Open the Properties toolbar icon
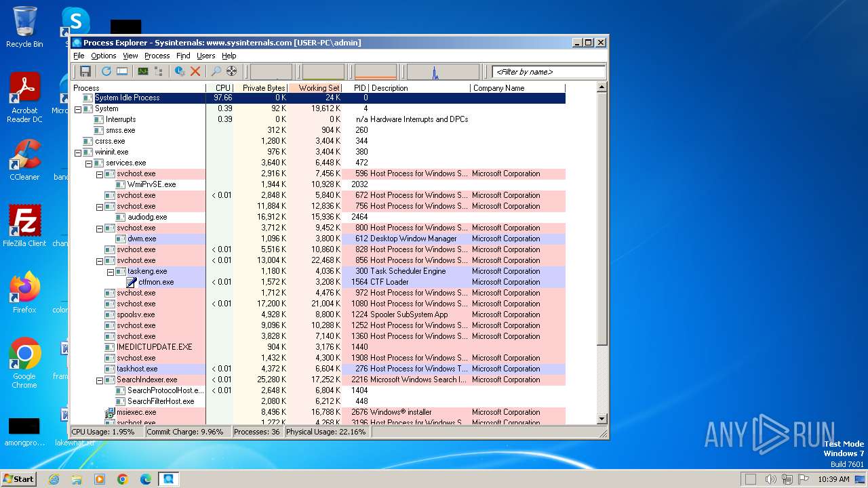 [x=180, y=71]
